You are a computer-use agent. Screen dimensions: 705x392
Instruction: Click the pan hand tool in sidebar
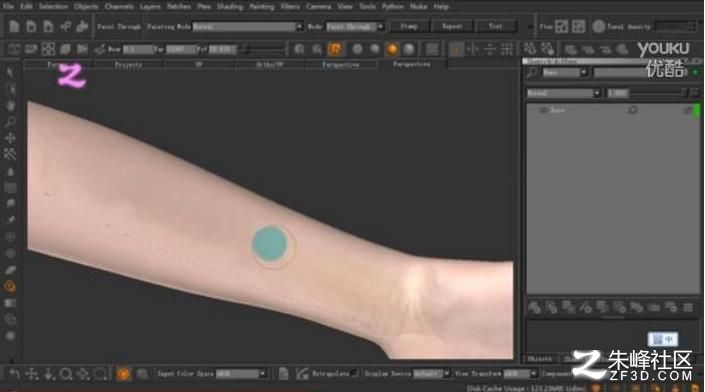tap(10, 105)
